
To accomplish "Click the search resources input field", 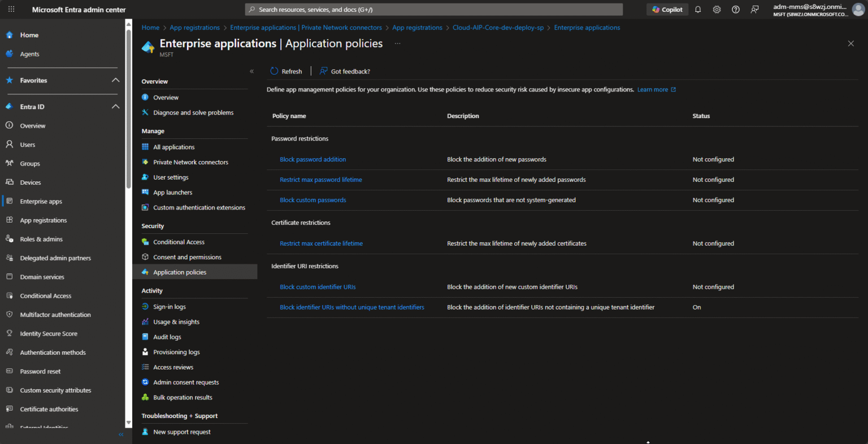I will pos(434,10).
